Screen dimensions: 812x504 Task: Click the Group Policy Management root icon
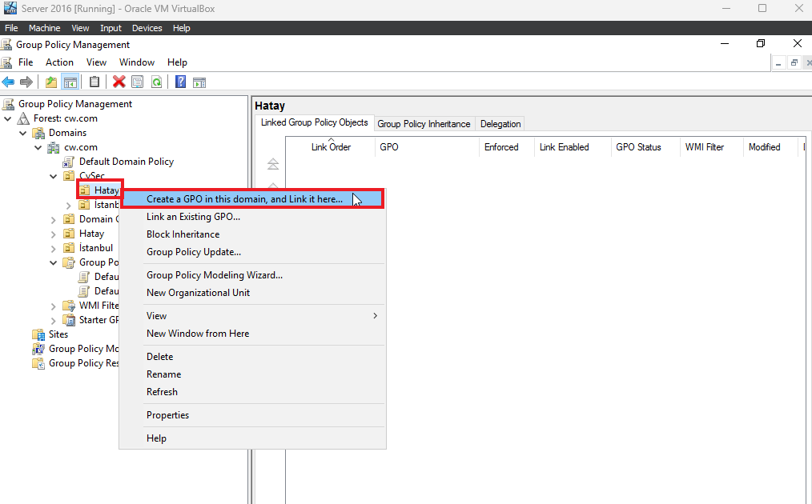pos(8,104)
